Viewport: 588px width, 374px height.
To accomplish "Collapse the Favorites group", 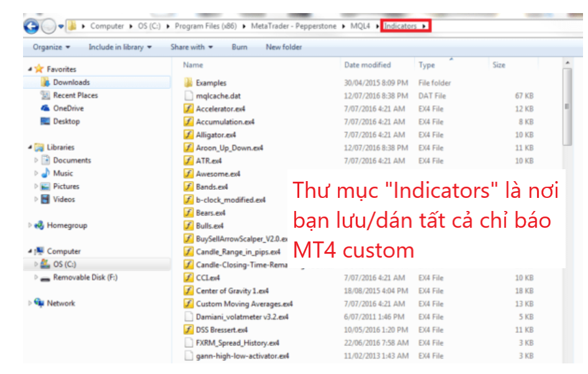I will click(30, 69).
